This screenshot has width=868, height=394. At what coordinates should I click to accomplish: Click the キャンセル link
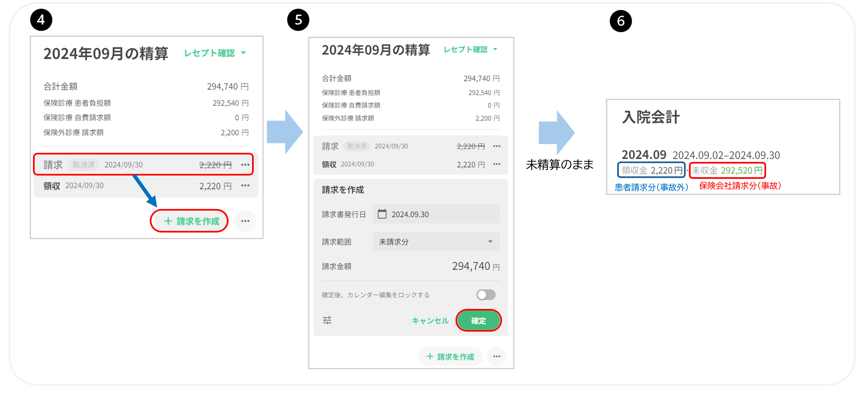point(430,321)
